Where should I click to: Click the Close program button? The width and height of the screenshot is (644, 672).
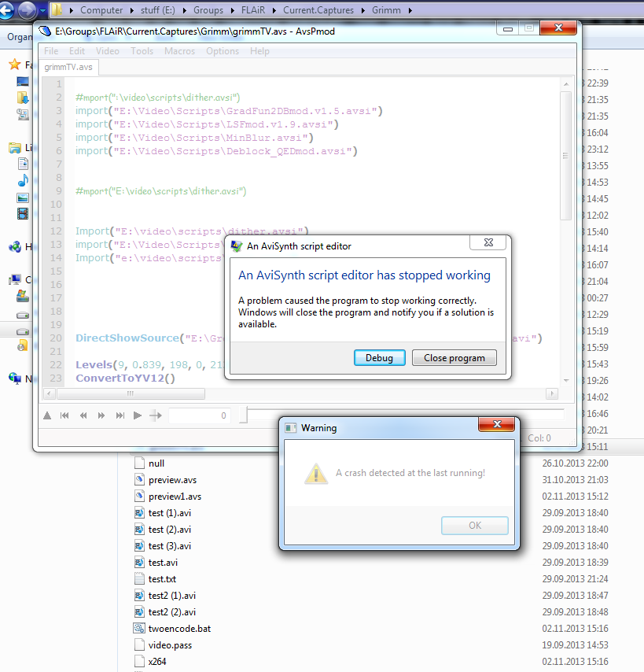pyautogui.click(x=454, y=358)
